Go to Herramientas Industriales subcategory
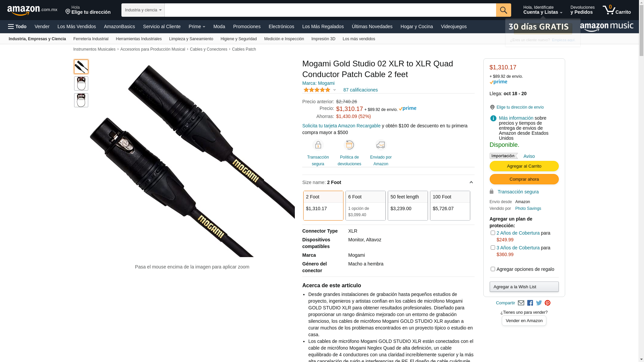 (139, 39)
